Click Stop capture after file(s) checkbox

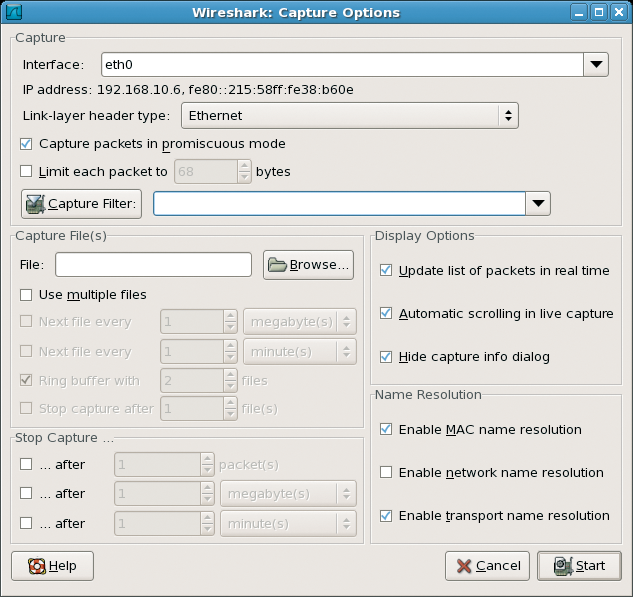(26, 408)
